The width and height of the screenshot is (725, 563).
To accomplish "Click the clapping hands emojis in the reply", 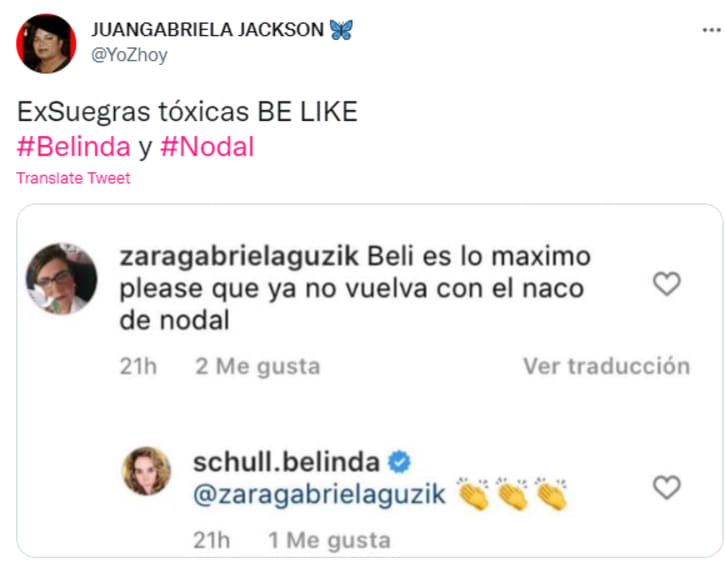I will (x=512, y=494).
